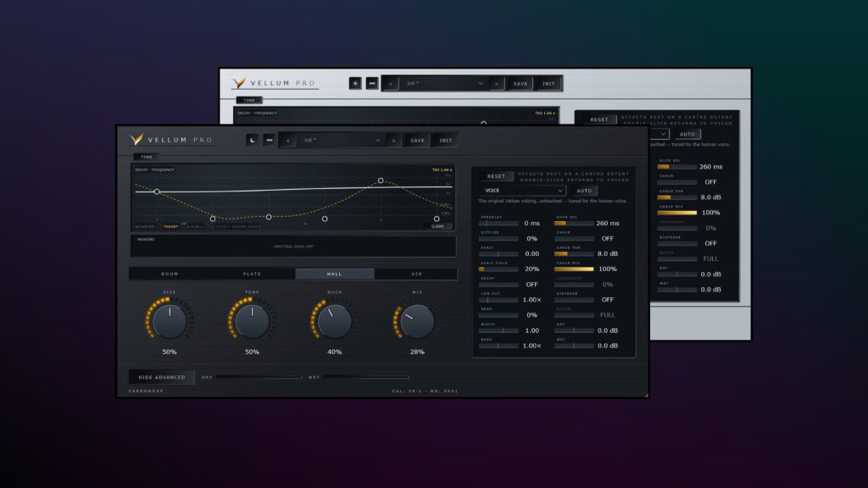Click PREDELAY slider in front window

click(x=498, y=223)
